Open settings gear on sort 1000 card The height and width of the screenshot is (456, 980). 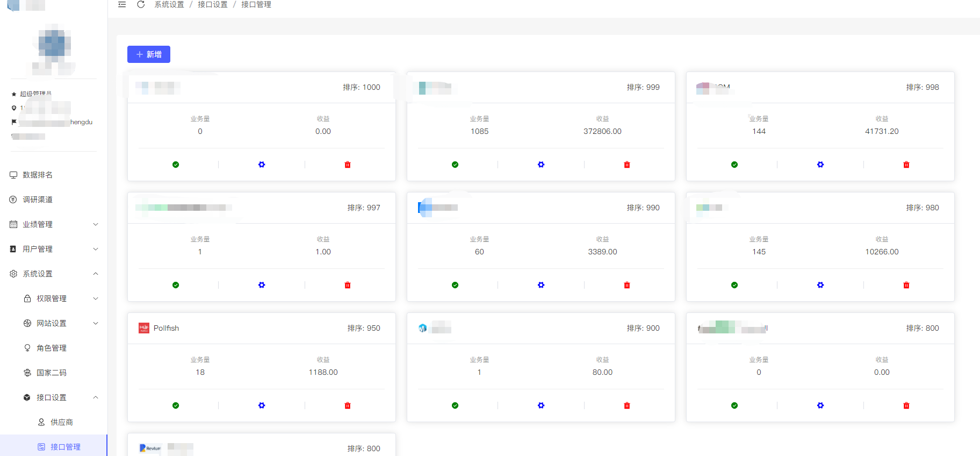pyautogui.click(x=262, y=165)
